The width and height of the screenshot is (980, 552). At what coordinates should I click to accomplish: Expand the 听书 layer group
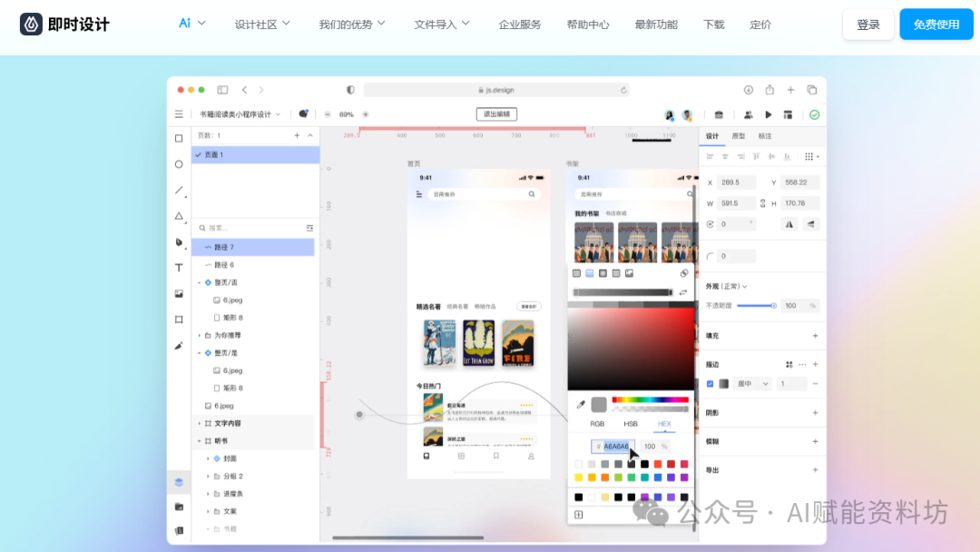(199, 441)
